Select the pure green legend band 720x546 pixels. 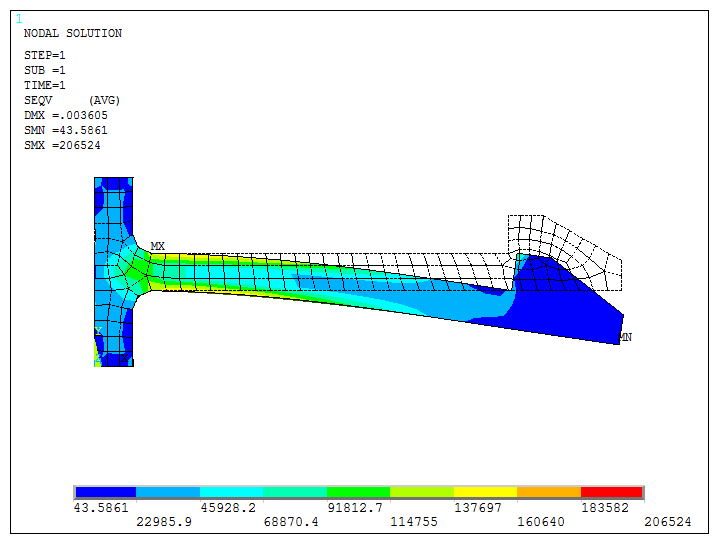[358, 492]
